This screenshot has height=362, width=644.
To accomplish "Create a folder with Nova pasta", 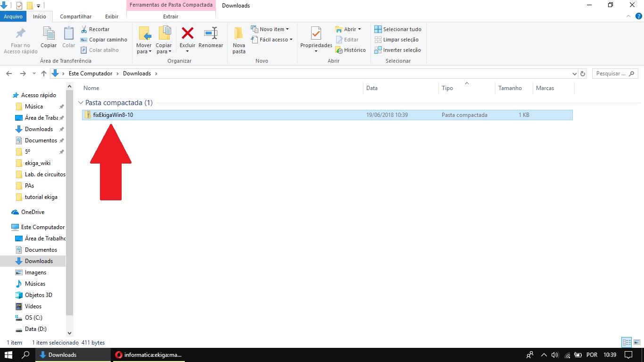I will (x=239, y=40).
